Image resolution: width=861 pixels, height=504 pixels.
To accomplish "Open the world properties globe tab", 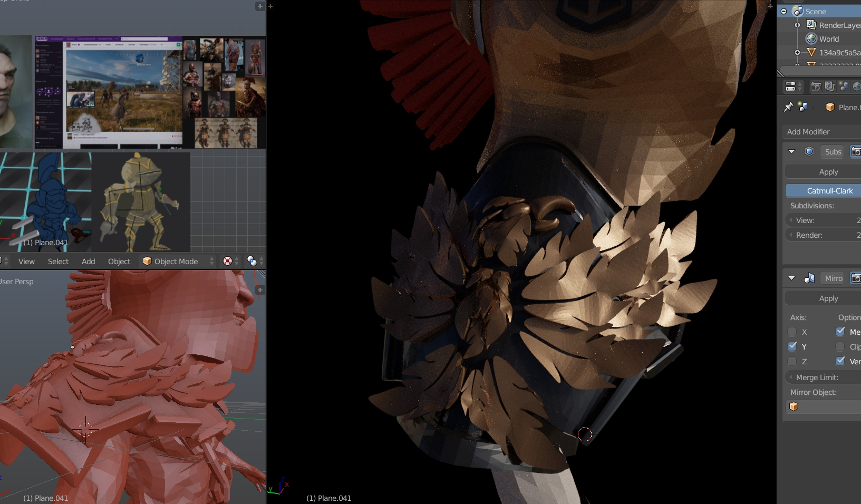I will [857, 86].
